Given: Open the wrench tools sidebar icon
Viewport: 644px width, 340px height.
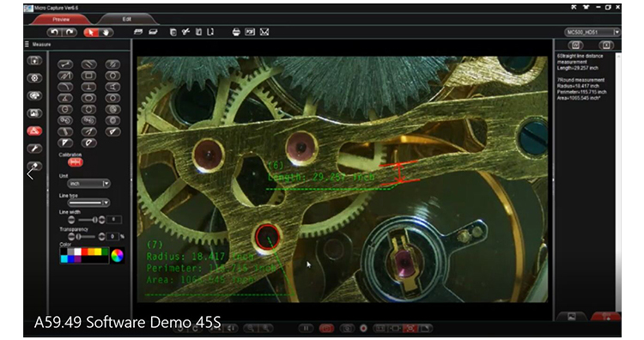Looking at the screenshot, I should click(34, 149).
